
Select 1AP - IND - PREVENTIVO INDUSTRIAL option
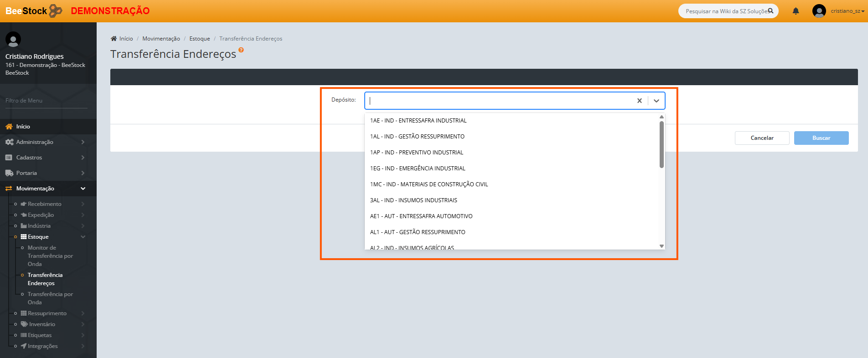pos(416,153)
